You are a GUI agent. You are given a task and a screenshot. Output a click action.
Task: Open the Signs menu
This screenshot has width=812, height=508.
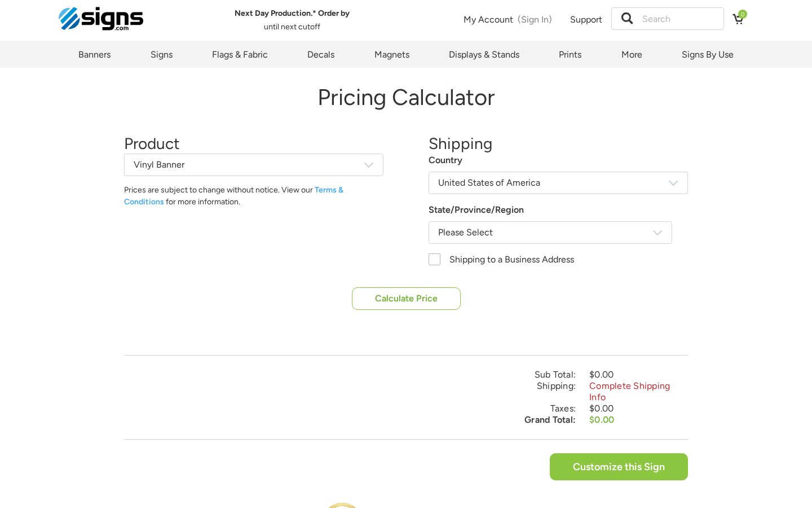pyautogui.click(x=162, y=55)
